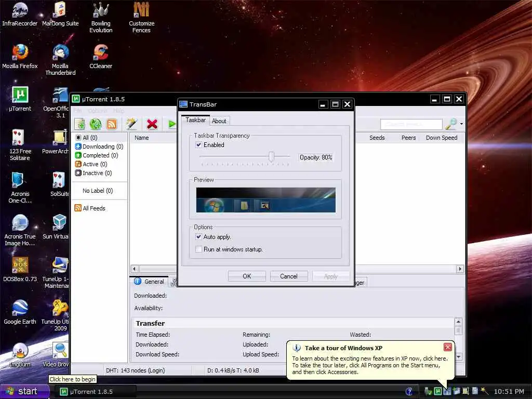Open the search provider dropdown arrow in µTorrent

click(461, 124)
